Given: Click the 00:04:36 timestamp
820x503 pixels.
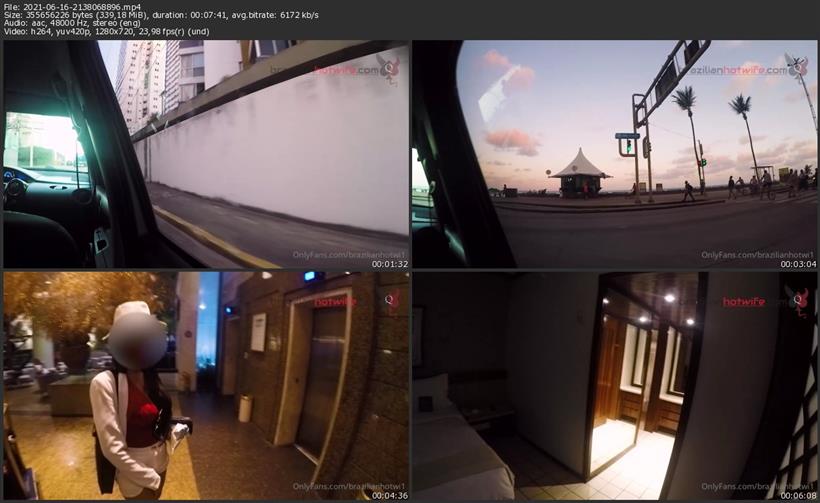Looking at the screenshot, I should [x=389, y=495].
